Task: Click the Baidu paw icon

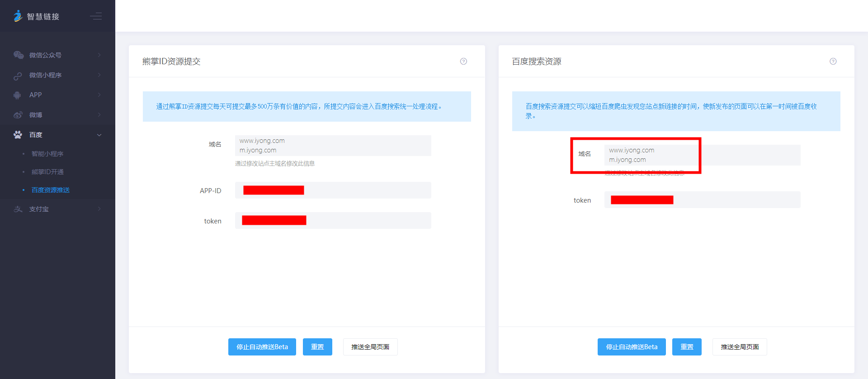Action: [x=18, y=135]
